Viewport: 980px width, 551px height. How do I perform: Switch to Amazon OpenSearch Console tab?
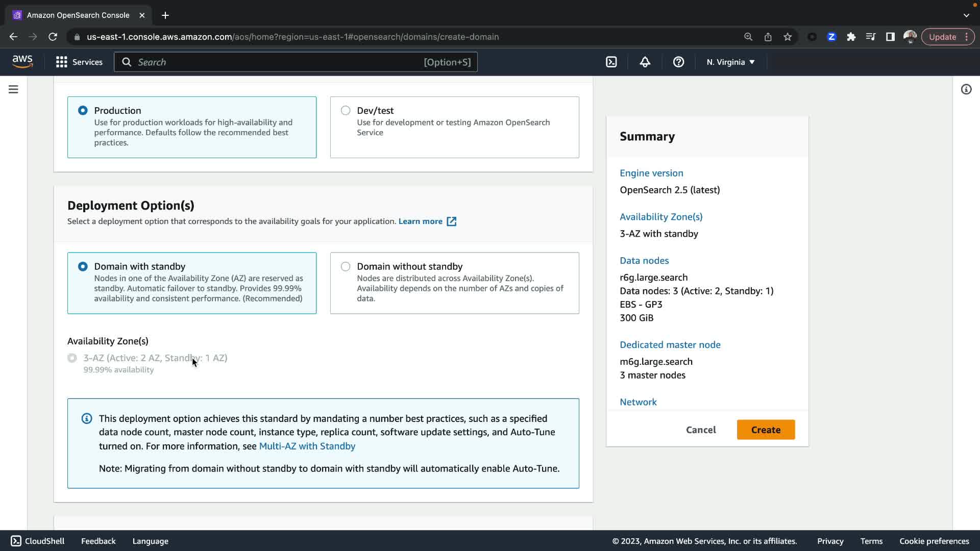pos(78,15)
